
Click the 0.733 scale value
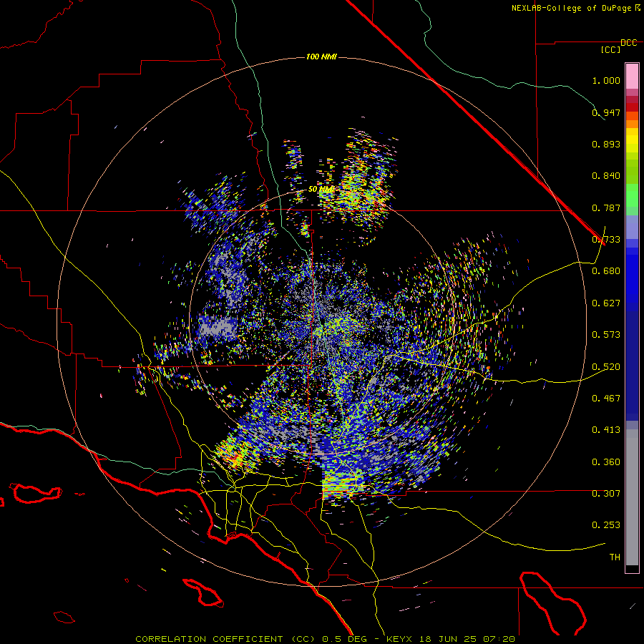tap(606, 240)
